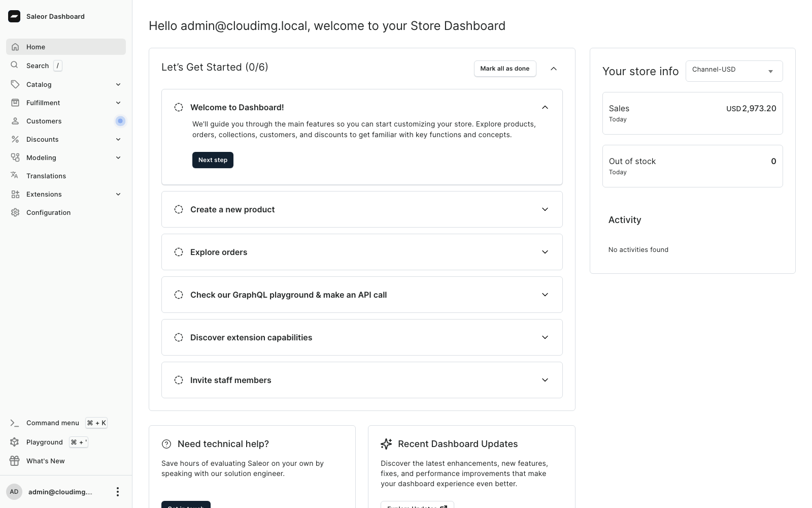Open the Customers menu item
Viewport: 812px width, 508px height.
pyautogui.click(x=66, y=121)
